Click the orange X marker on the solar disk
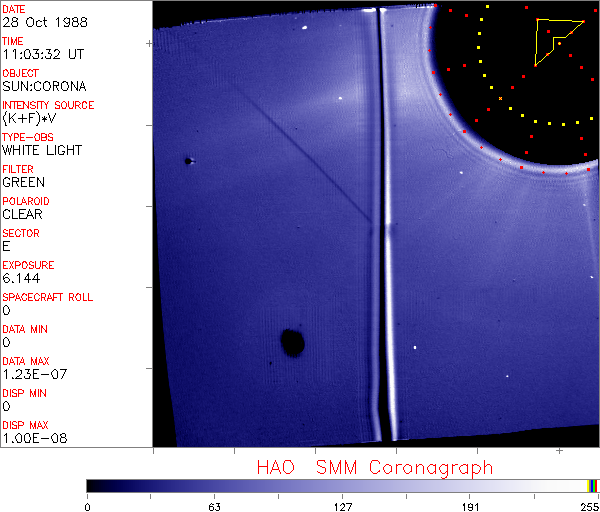Screen dimensions: 600x512 point(500,99)
